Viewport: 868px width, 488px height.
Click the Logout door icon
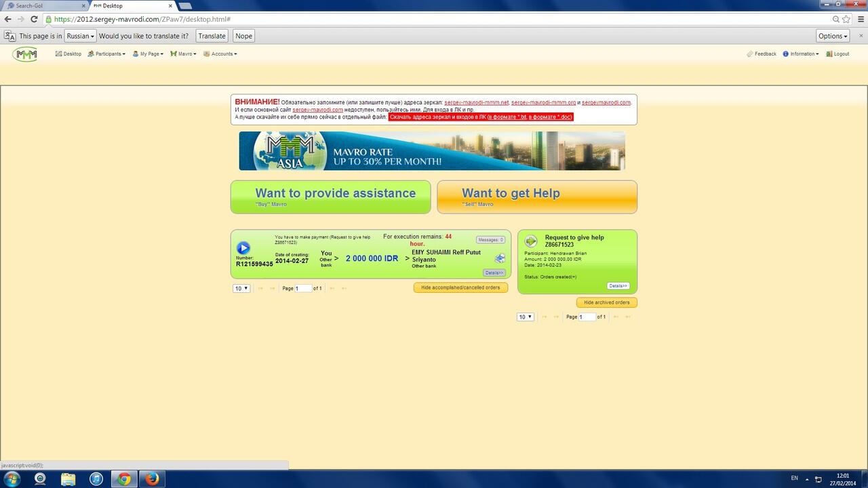coord(829,54)
